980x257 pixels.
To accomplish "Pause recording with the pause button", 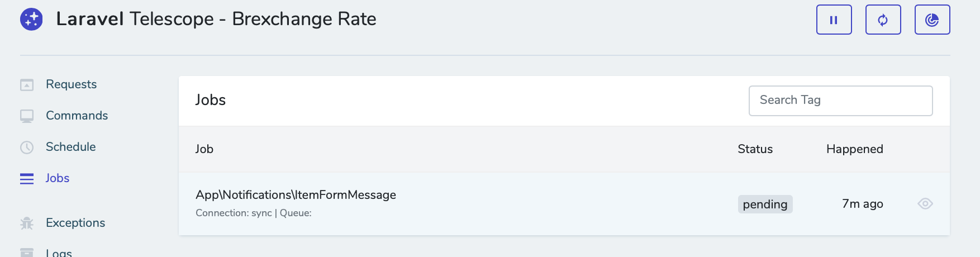I will [x=834, y=20].
